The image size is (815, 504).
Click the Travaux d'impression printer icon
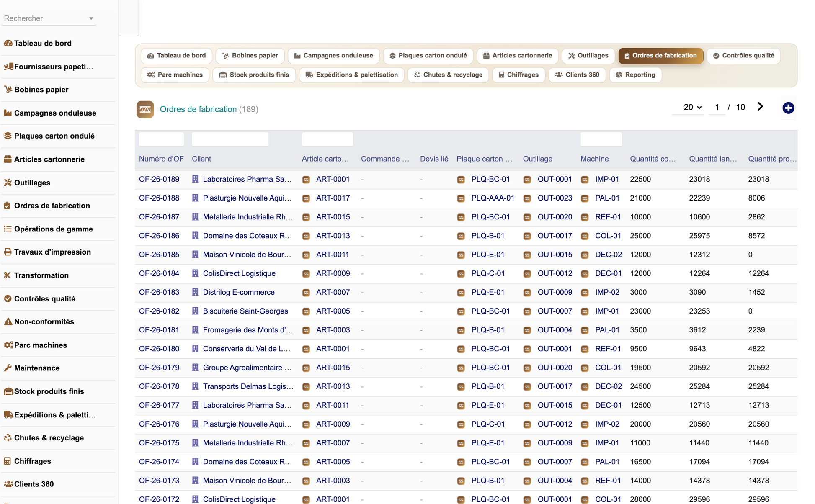(x=8, y=252)
